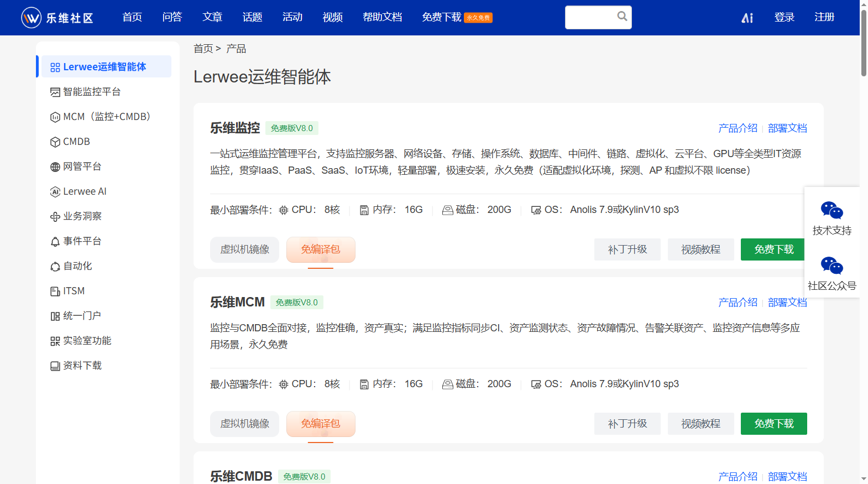This screenshot has height=484, width=868.
Task: Open 产品介绍 link for 乐维监控
Action: point(738,128)
